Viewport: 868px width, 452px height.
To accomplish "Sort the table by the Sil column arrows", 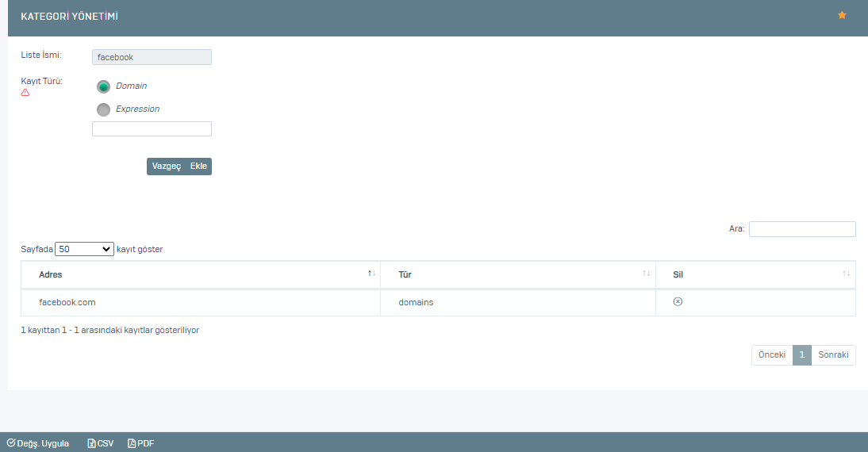I will (x=847, y=274).
